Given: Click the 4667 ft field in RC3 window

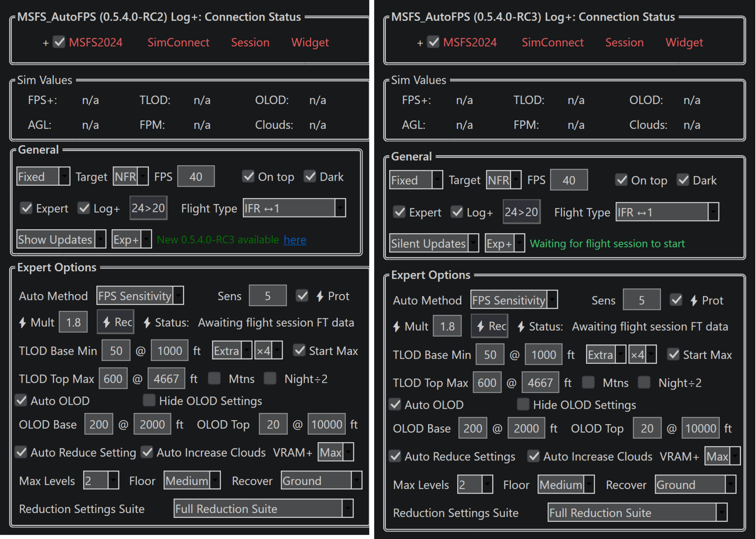Looking at the screenshot, I should click(x=540, y=382).
